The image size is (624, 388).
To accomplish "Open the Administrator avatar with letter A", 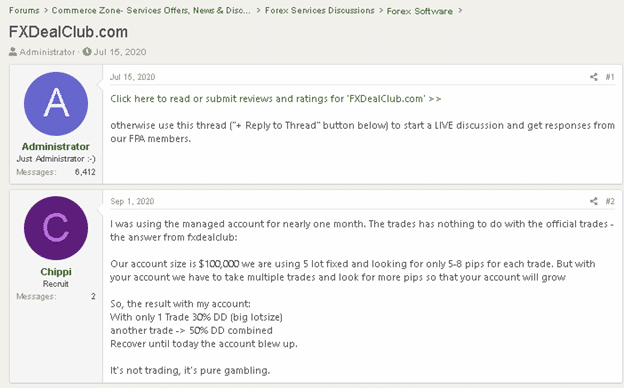I will 56,104.
